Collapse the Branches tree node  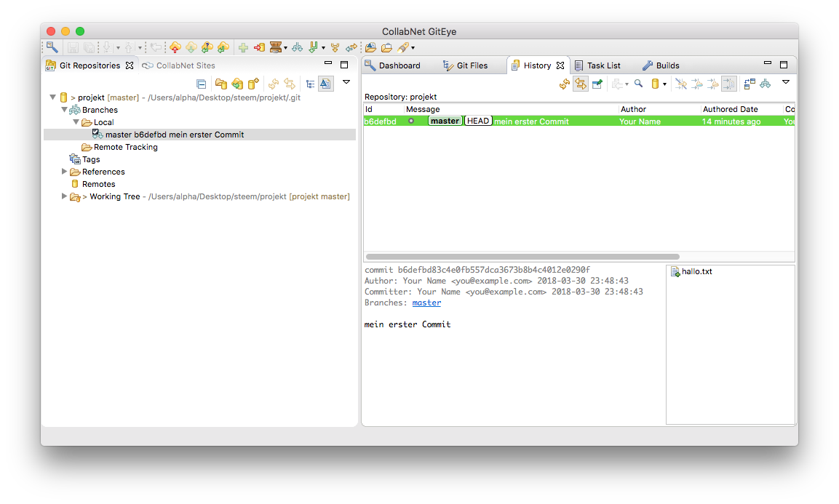click(64, 110)
